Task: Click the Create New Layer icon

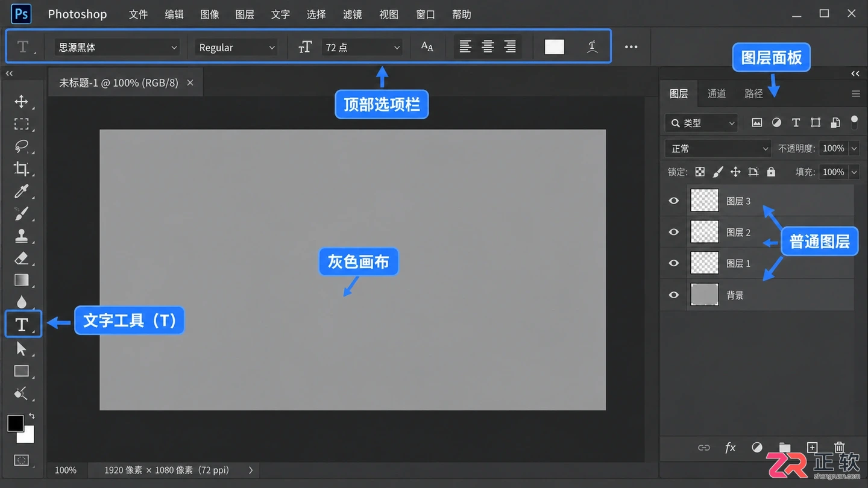Action: click(x=813, y=447)
